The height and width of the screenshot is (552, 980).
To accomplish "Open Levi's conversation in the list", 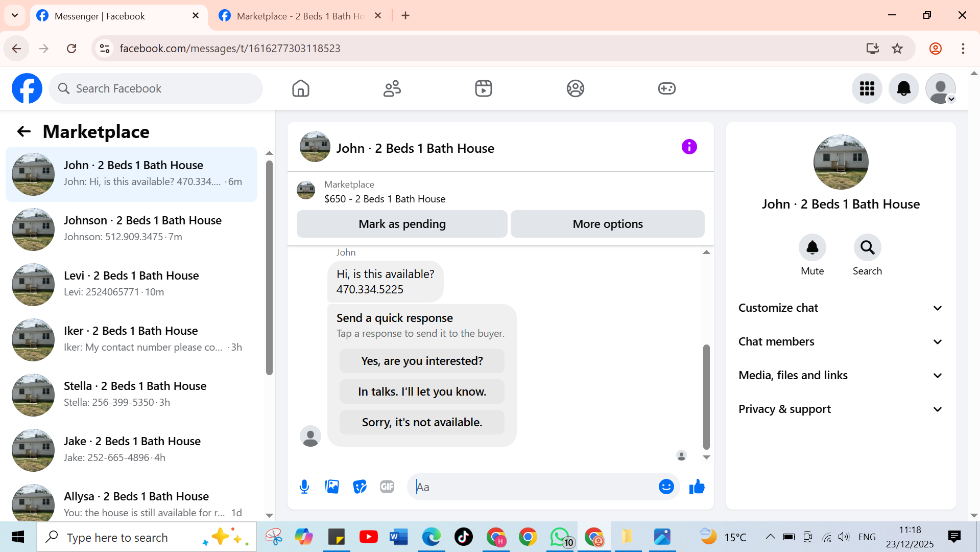I will pos(132,284).
